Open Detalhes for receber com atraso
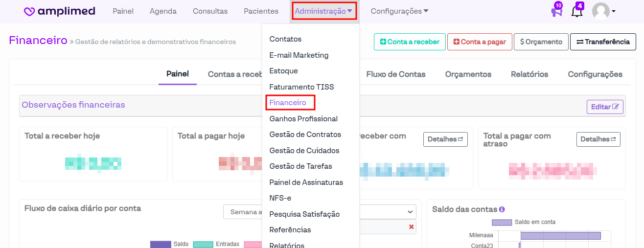This screenshot has width=644, height=248. pyautogui.click(x=445, y=139)
